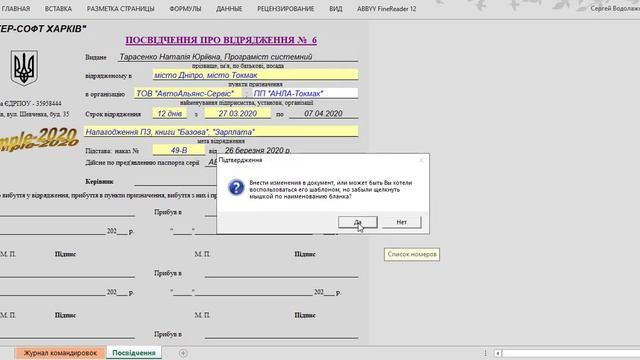Open the ВСТАВКА ribbon tab
The height and width of the screenshot is (360, 640).
coord(58,9)
